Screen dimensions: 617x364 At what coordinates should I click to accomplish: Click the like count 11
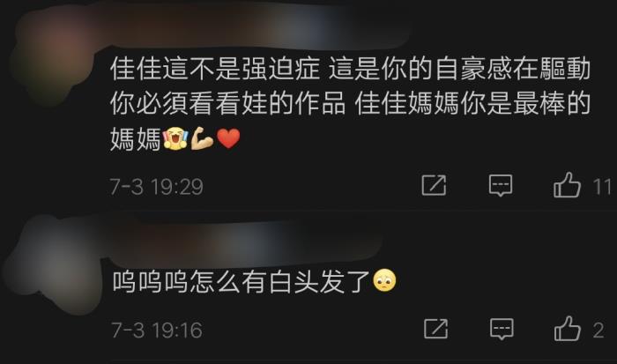[602, 186]
